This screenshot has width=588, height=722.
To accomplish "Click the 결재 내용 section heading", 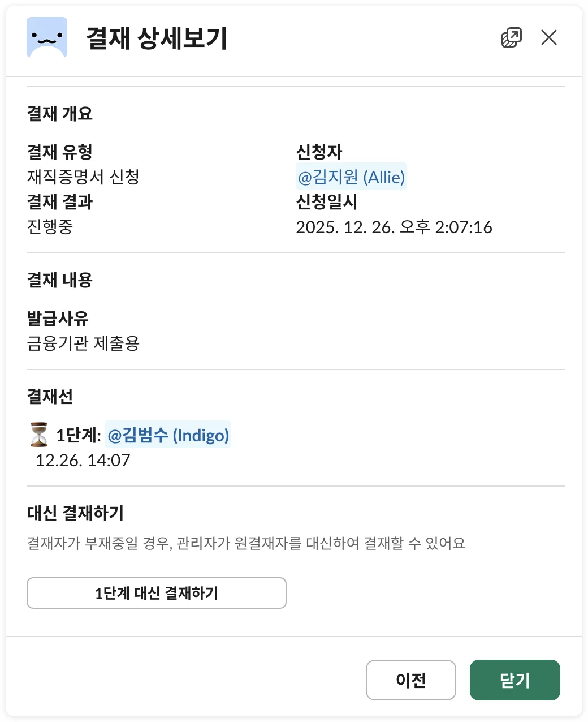I will pyautogui.click(x=59, y=280).
